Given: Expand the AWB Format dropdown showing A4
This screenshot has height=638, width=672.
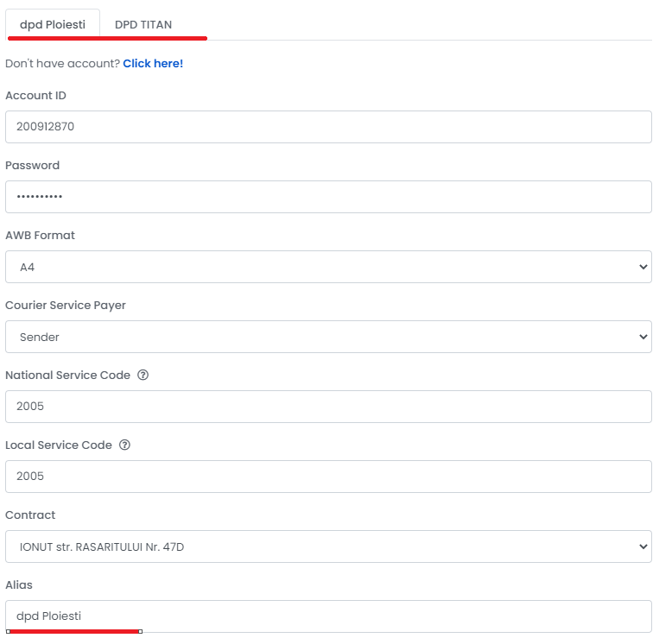Looking at the screenshot, I should point(329,267).
